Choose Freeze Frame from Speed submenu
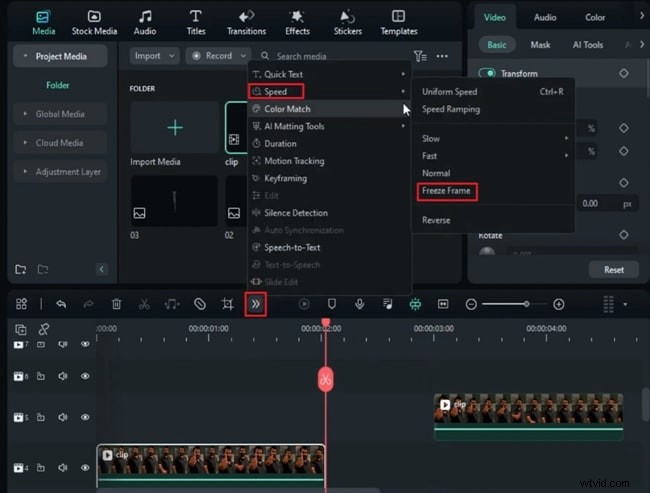Screen dimensions: 650x493 click(x=446, y=191)
